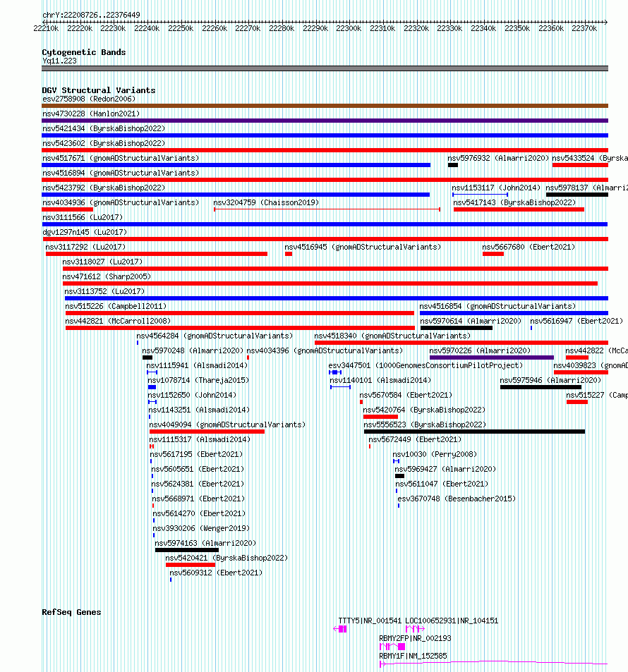Select nsv5670584 (Ebert2021) label
This screenshot has width=628, height=672.
[x=406, y=395]
